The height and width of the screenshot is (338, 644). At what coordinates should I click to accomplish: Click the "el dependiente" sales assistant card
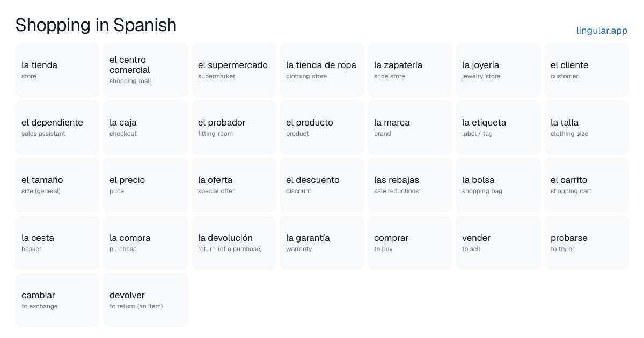(57, 128)
